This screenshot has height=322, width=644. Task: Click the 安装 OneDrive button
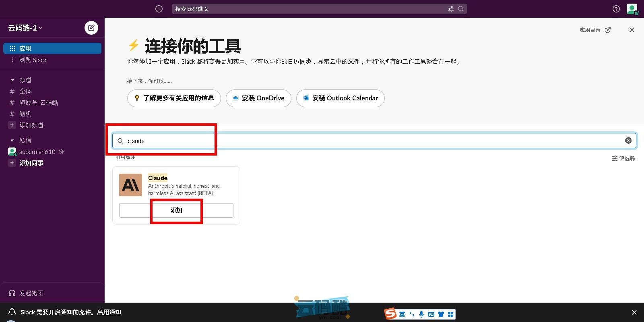(258, 98)
